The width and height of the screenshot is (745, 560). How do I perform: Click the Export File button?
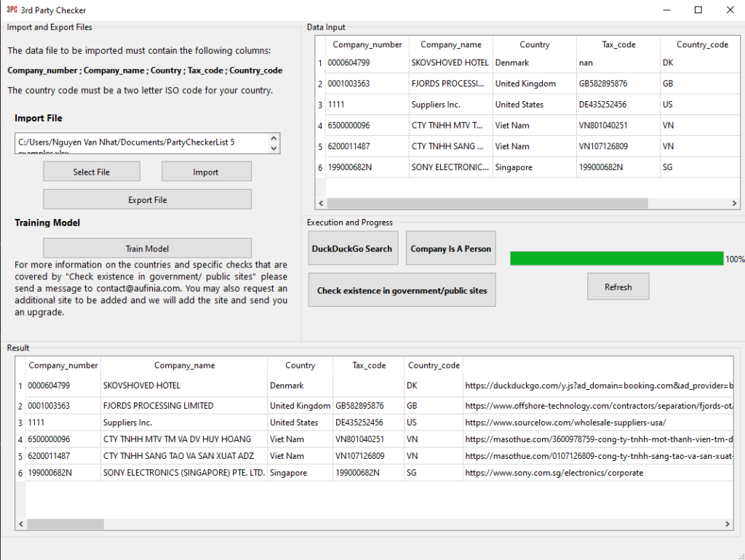click(x=147, y=199)
